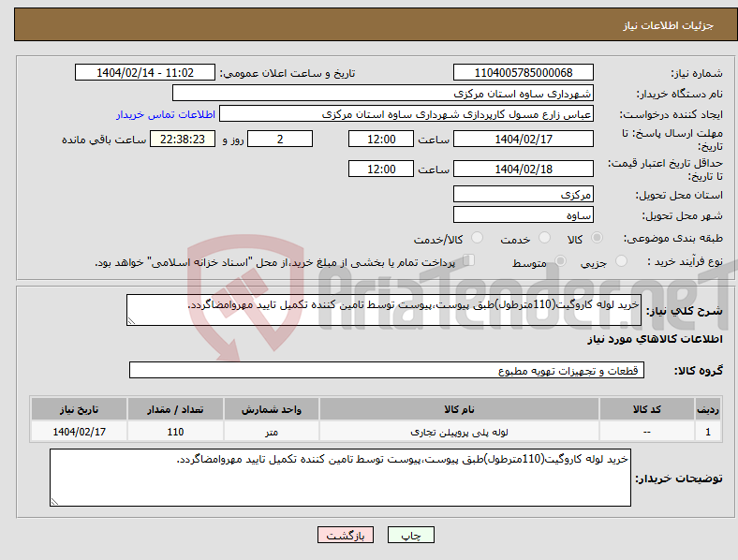
Task: Click the بازگشت (Back) button
Action: click(x=346, y=535)
